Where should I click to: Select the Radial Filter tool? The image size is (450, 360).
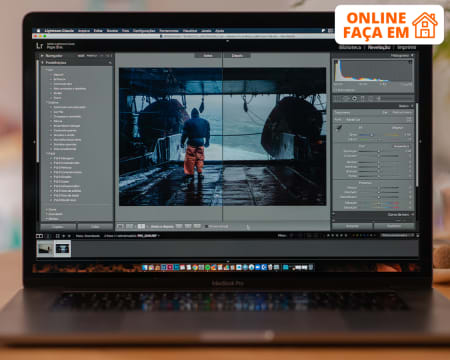pyautogui.click(x=370, y=98)
